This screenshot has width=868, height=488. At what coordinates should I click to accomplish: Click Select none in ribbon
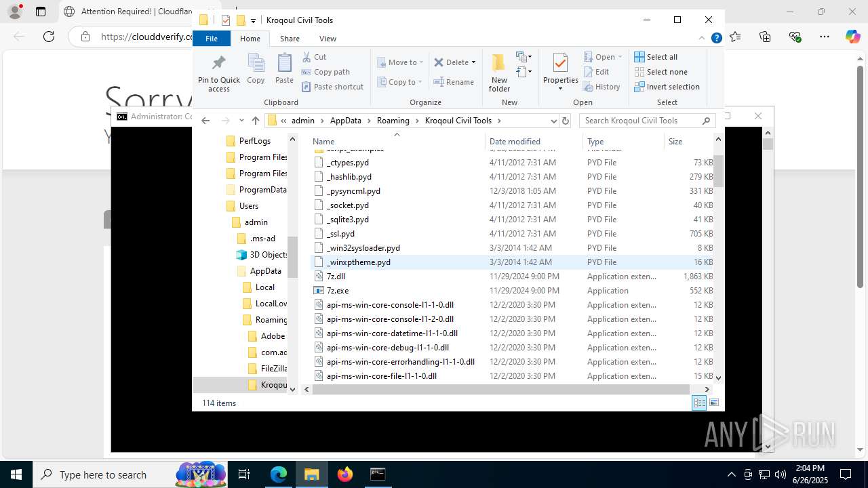(660, 72)
